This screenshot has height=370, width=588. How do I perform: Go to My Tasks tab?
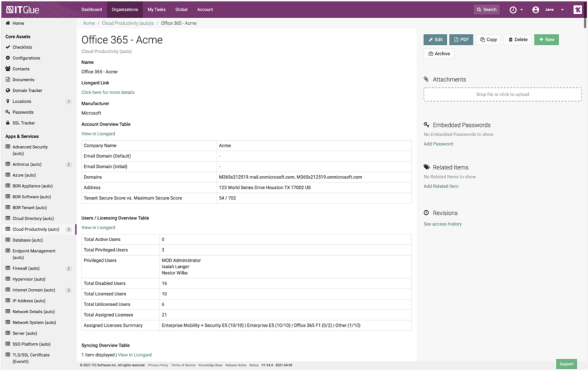click(x=156, y=9)
